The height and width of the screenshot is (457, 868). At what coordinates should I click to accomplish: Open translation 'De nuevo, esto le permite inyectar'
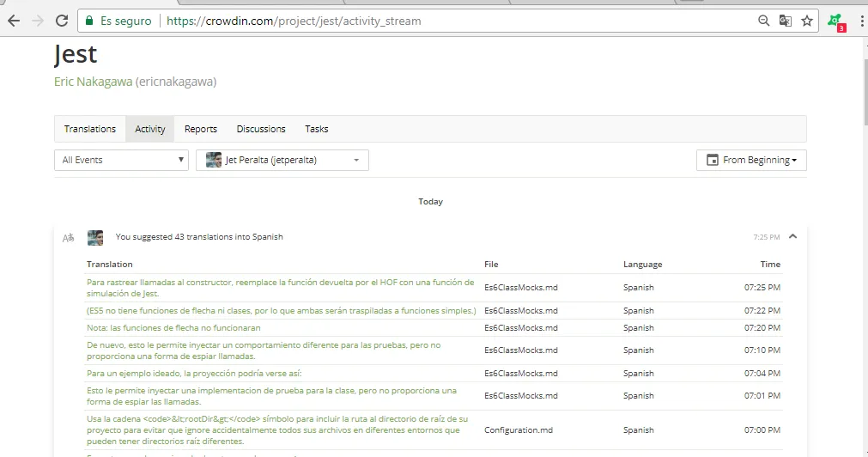pyautogui.click(x=264, y=350)
